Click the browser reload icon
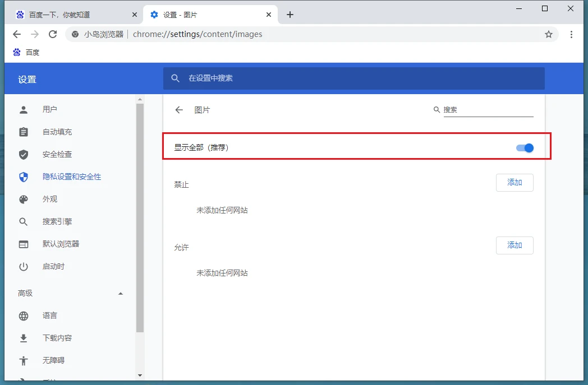 (x=53, y=34)
